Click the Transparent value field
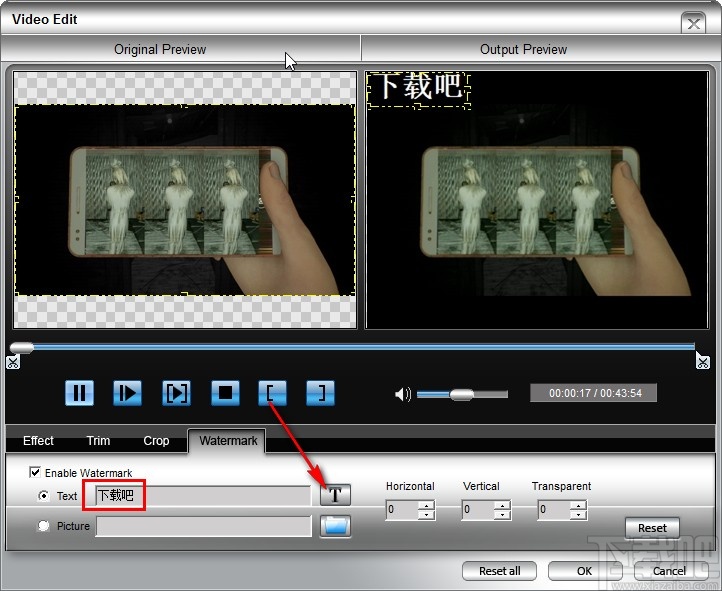The image size is (722, 591). point(554,510)
